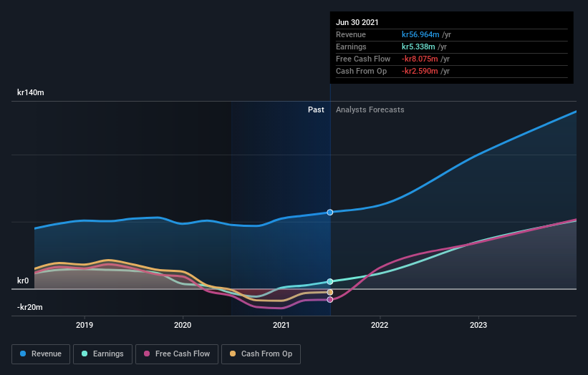The width and height of the screenshot is (588, 375).
Task: Click the Past label on chart
Action: click(x=316, y=109)
